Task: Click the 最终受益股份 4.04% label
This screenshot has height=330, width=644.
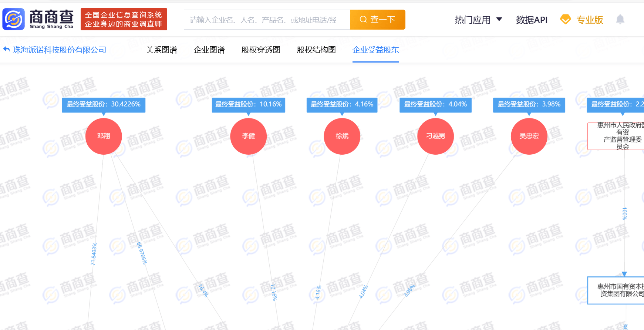Action: [436, 105]
